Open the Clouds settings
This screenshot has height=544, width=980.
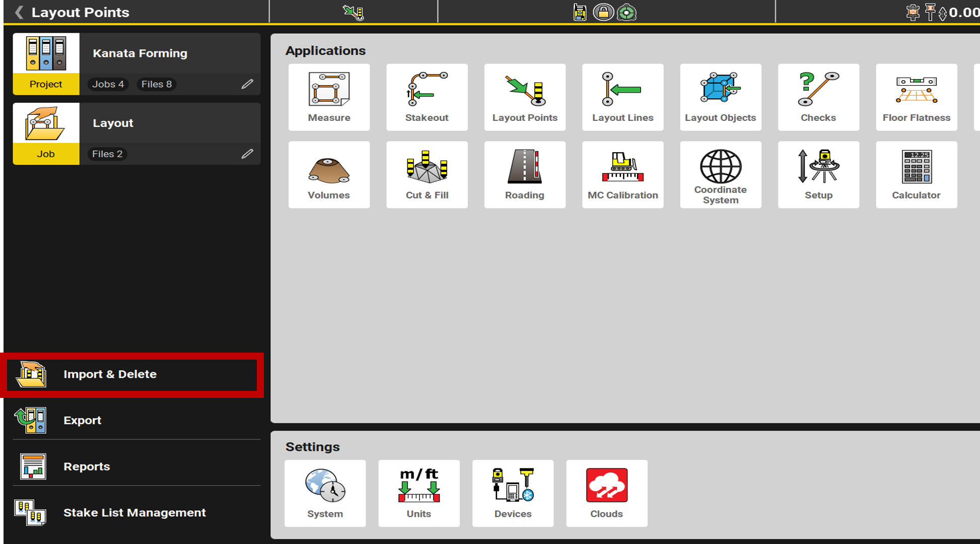606,493
